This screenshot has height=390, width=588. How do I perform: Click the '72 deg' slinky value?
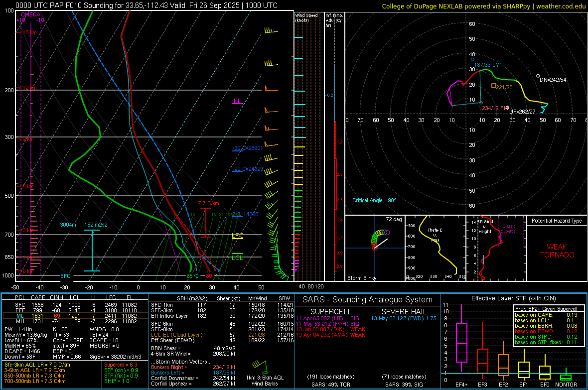[393, 219]
